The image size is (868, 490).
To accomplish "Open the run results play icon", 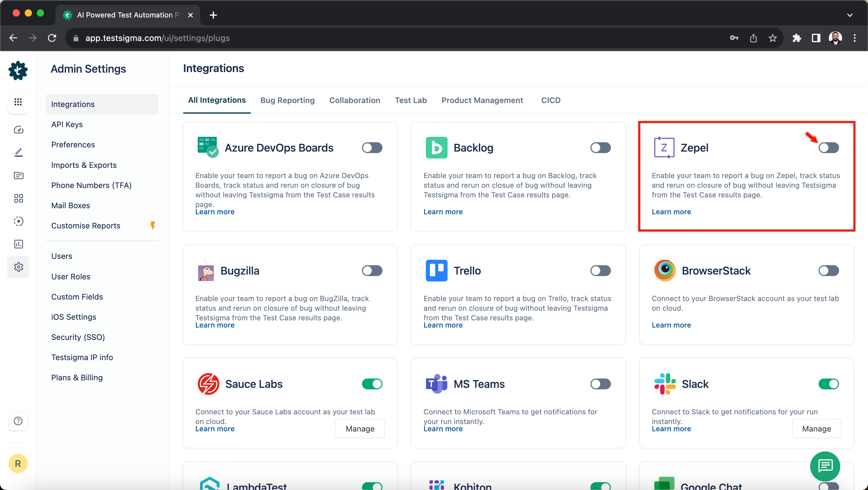I will (18, 221).
